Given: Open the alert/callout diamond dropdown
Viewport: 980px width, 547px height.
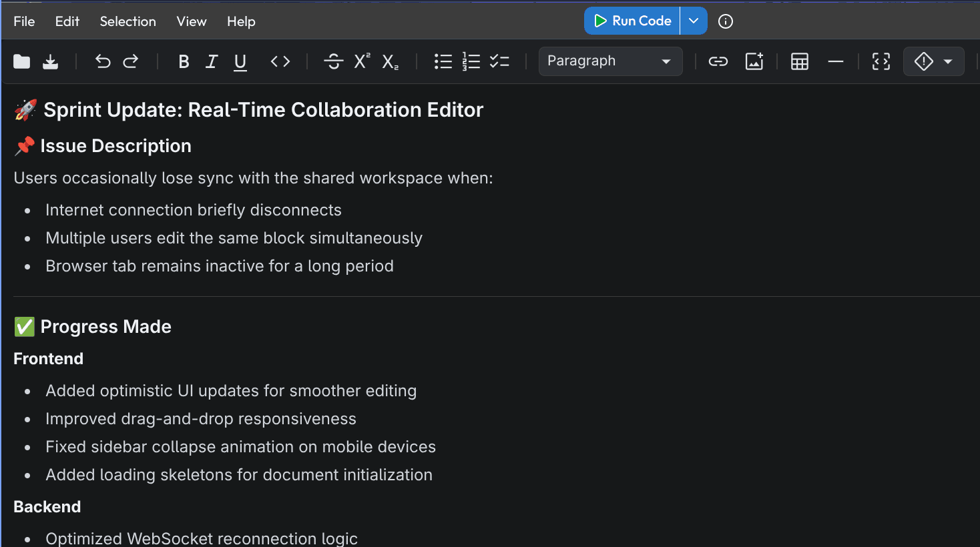Looking at the screenshot, I should (933, 61).
